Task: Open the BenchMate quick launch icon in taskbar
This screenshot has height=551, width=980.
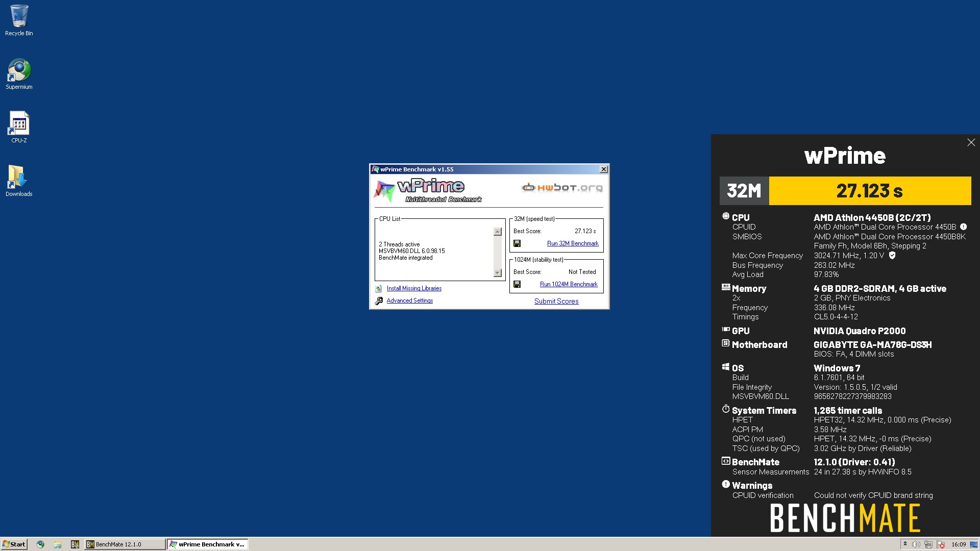Action: (x=75, y=544)
